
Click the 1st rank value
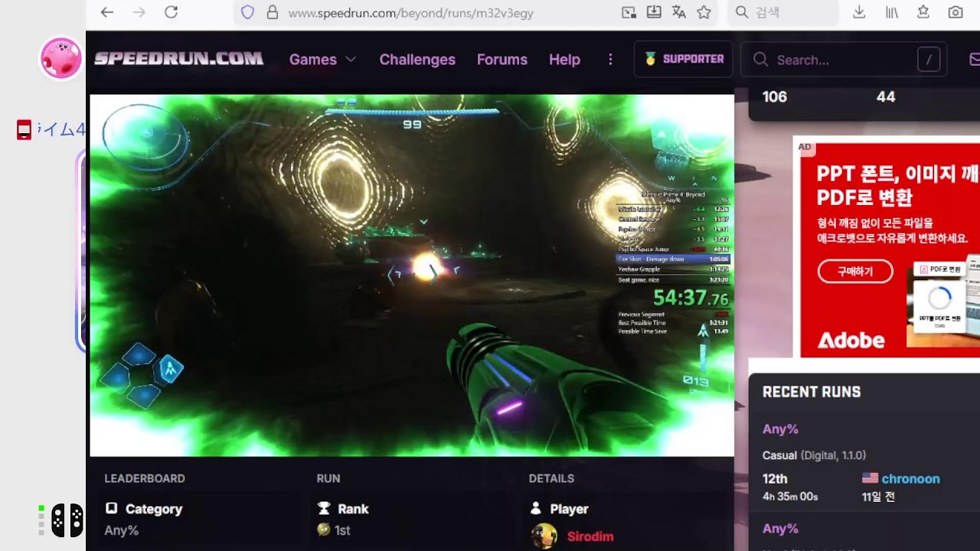tap(342, 530)
